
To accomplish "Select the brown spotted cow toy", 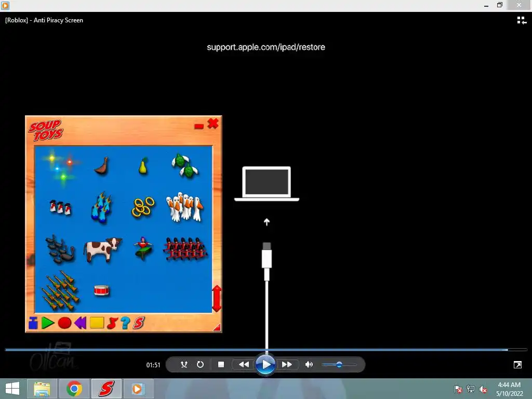I will tap(102, 250).
